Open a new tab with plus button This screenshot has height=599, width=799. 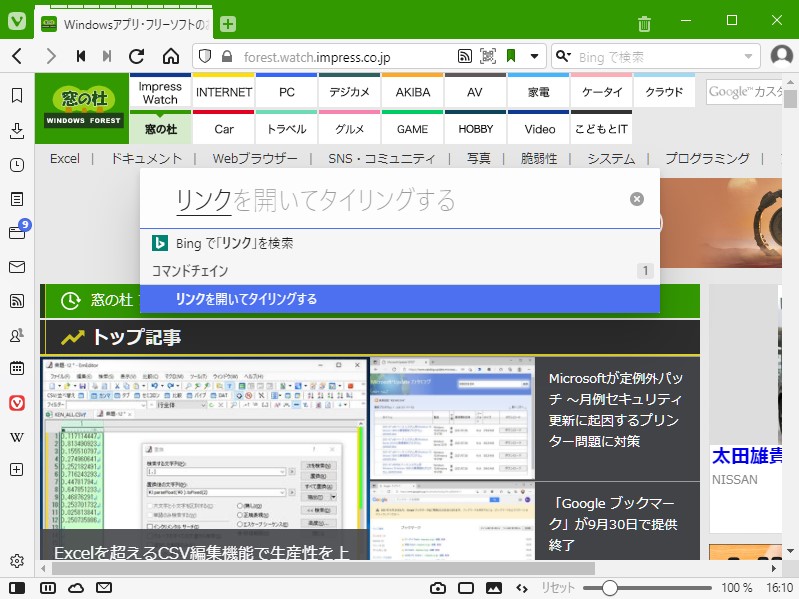pyautogui.click(x=228, y=24)
